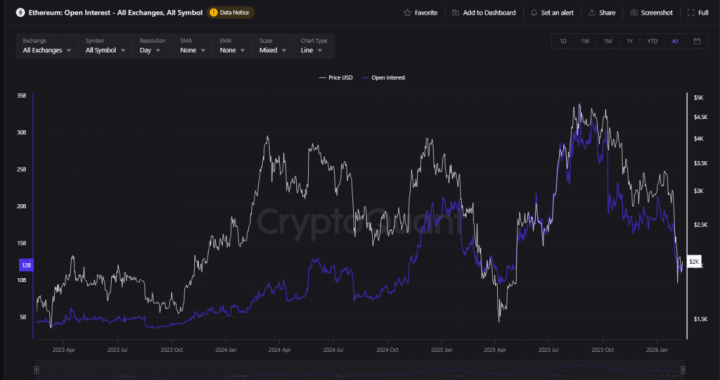Select the 1D time range
The height and width of the screenshot is (380, 720).
(563, 41)
